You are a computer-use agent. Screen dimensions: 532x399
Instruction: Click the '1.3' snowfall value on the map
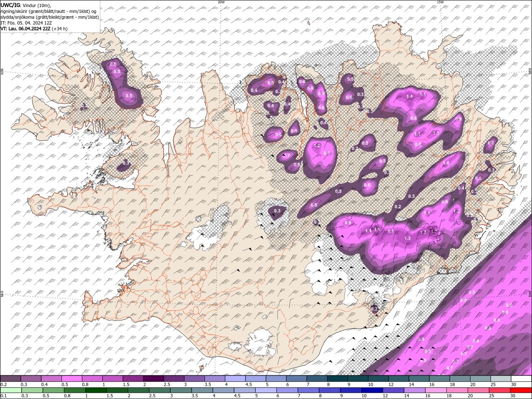(x=407, y=238)
